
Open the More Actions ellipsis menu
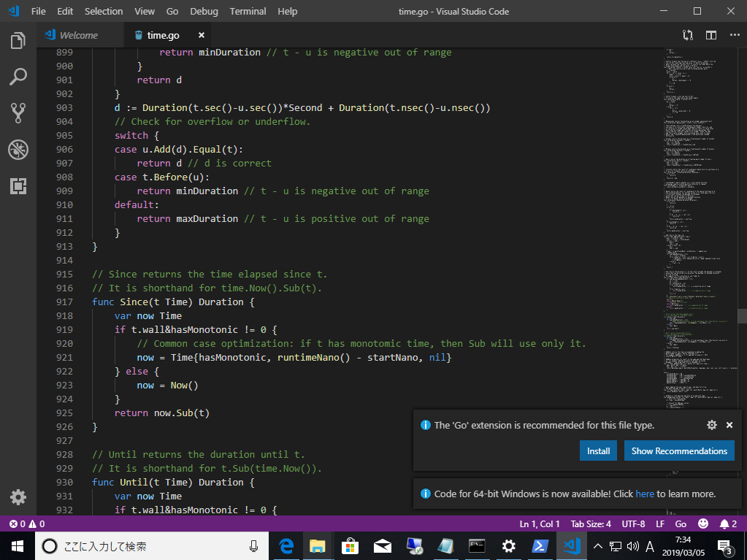click(x=735, y=35)
